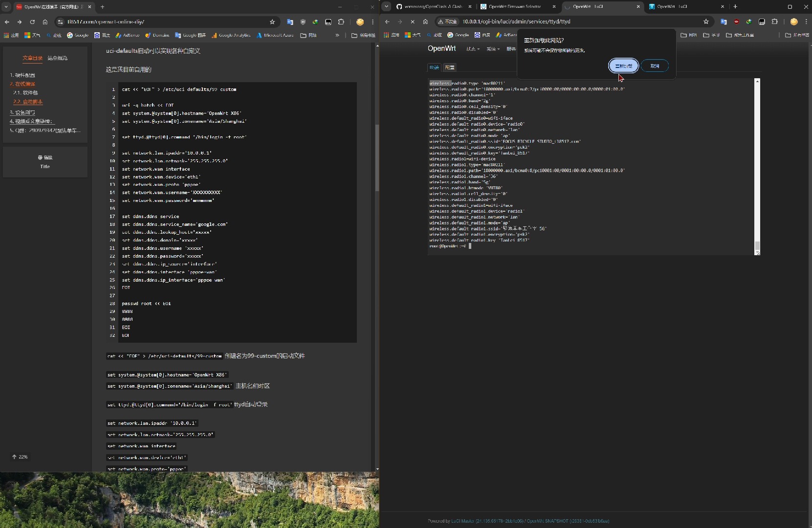This screenshot has width=812, height=528.
Task: Open all bookmarks folder in left browser
Action: tap(363, 35)
